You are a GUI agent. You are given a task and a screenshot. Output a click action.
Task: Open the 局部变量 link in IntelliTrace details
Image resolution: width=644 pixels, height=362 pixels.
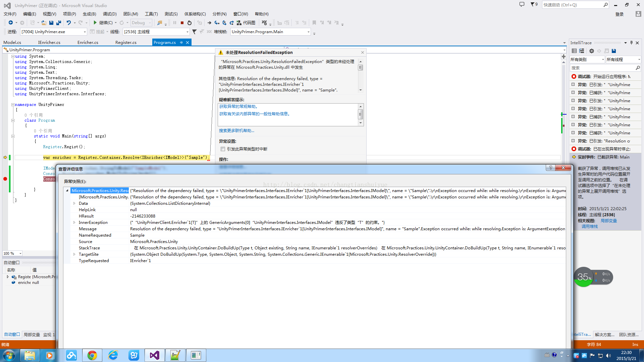click(608, 221)
